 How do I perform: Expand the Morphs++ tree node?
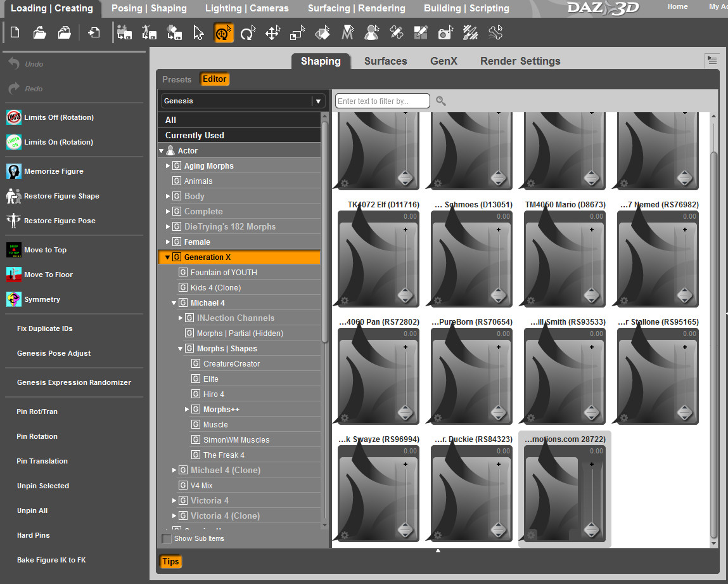[187, 410]
